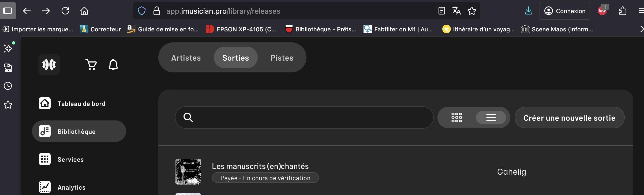
Task: Click the translate page icon
Action: pos(456,11)
